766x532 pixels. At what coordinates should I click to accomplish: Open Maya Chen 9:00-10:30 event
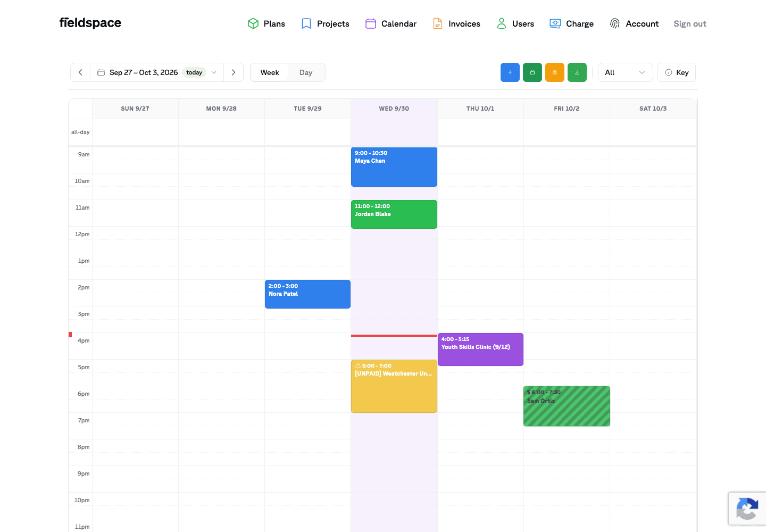click(x=394, y=167)
